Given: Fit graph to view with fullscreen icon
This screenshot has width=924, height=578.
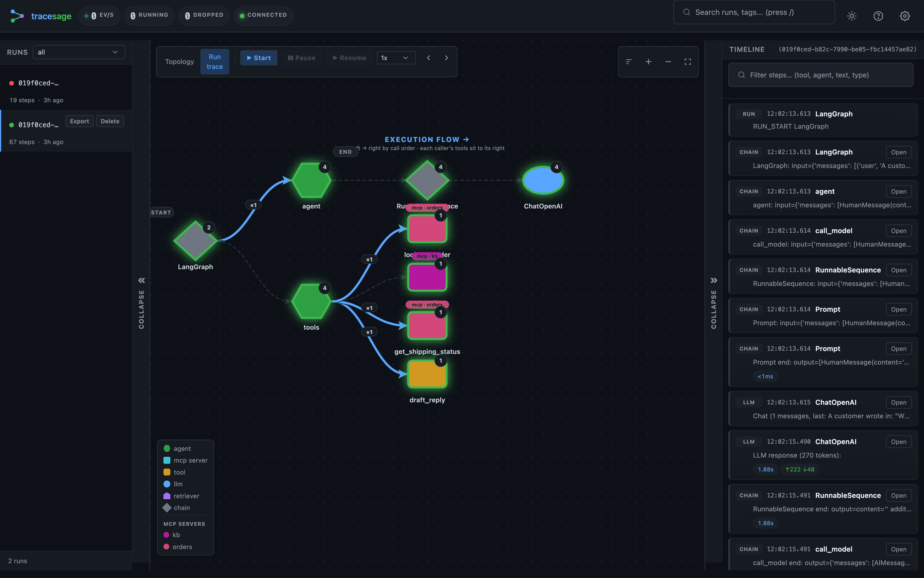Looking at the screenshot, I should coord(688,61).
